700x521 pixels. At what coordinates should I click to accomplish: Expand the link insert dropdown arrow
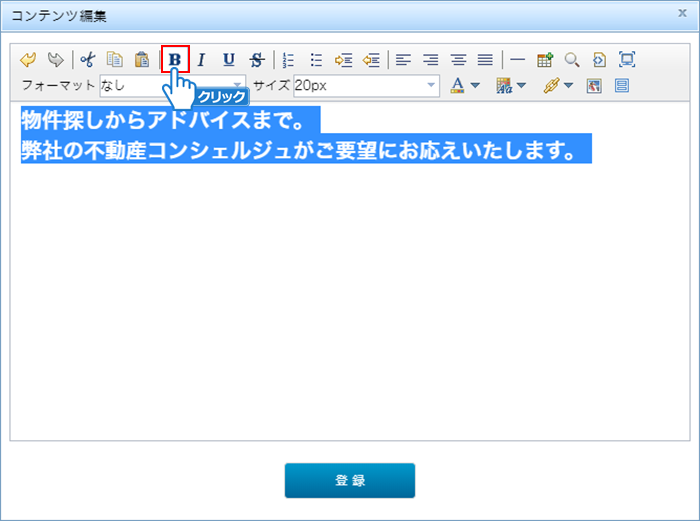[569, 86]
